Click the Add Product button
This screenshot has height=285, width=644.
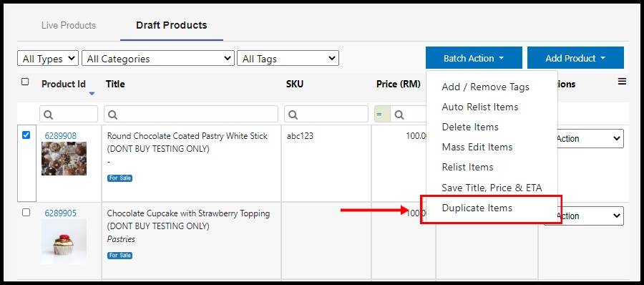[x=575, y=58]
